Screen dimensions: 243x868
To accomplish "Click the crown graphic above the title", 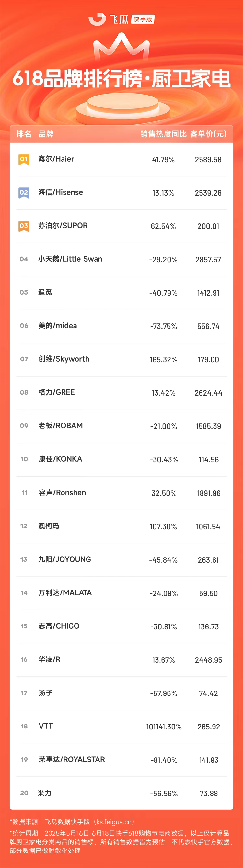I will coord(121,46).
